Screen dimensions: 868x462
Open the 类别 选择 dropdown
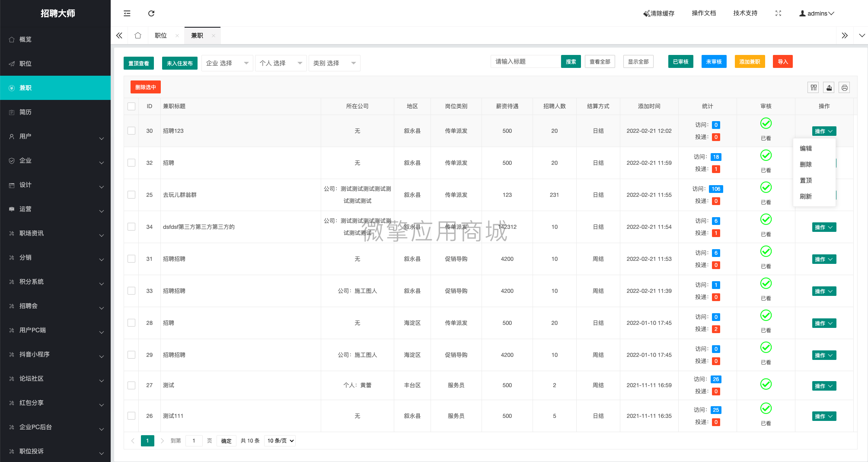(334, 63)
